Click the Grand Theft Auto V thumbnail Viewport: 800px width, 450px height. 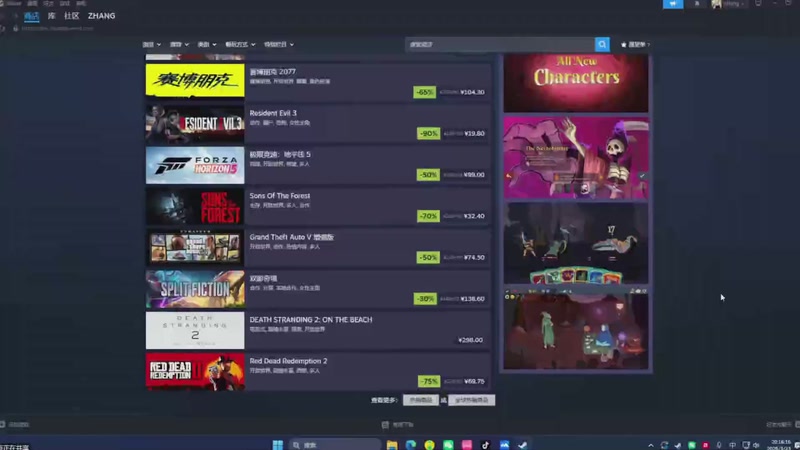(195, 248)
